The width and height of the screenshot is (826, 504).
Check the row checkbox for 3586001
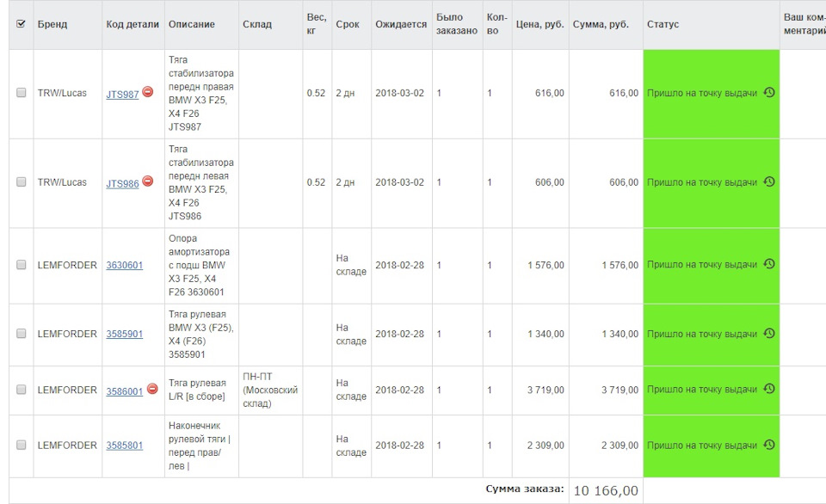21,390
